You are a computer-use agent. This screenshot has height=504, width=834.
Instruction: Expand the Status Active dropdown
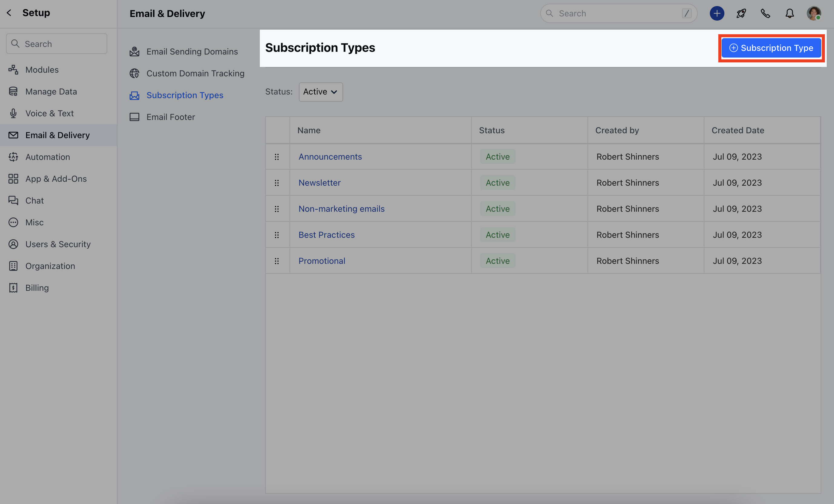point(320,92)
